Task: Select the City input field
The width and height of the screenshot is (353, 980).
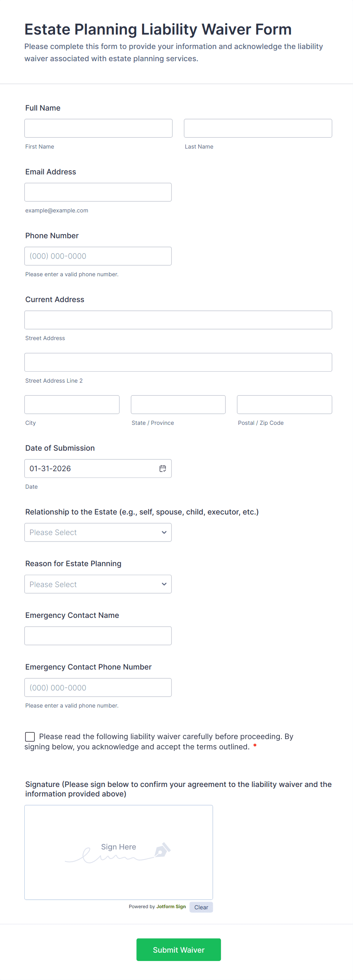Action: 72,404
